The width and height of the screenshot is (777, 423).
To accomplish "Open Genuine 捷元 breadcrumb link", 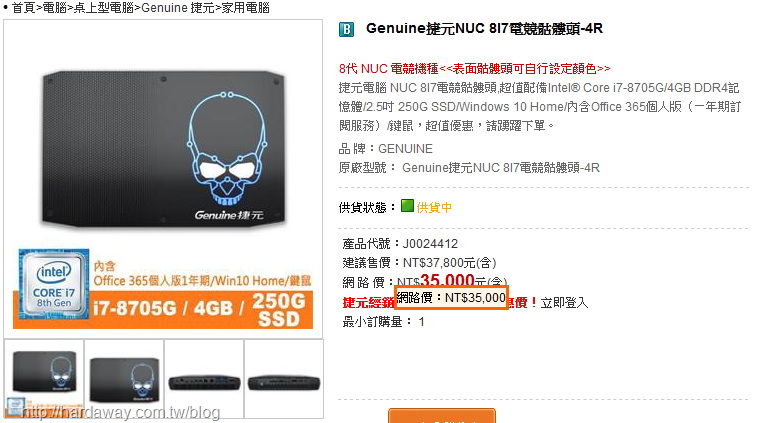I will [178, 8].
